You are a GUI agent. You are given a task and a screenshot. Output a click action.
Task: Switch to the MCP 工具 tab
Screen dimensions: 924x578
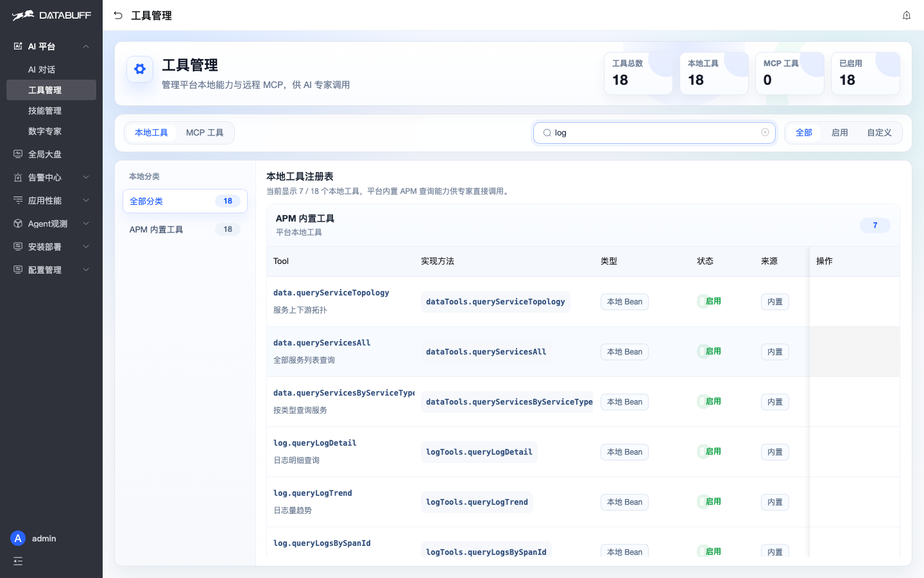pyautogui.click(x=205, y=133)
